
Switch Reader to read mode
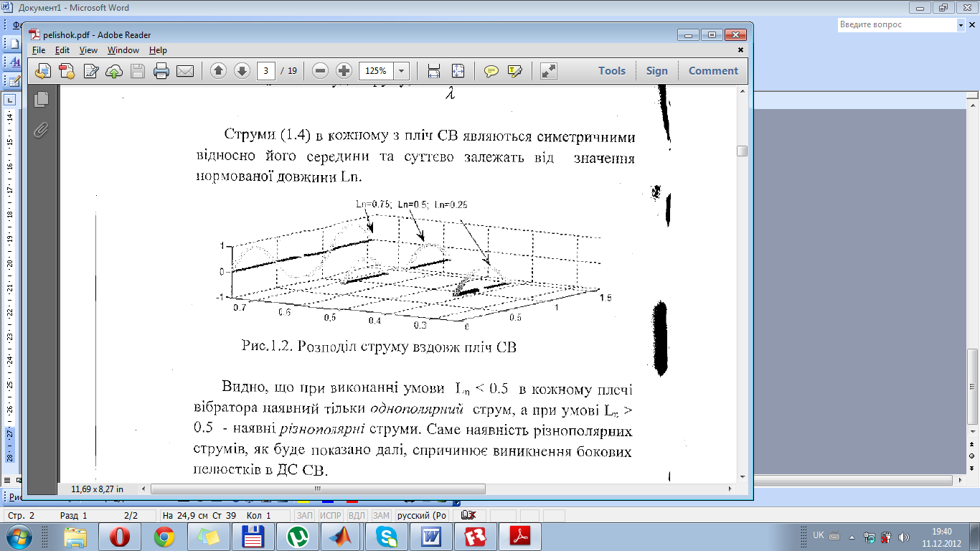(549, 71)
